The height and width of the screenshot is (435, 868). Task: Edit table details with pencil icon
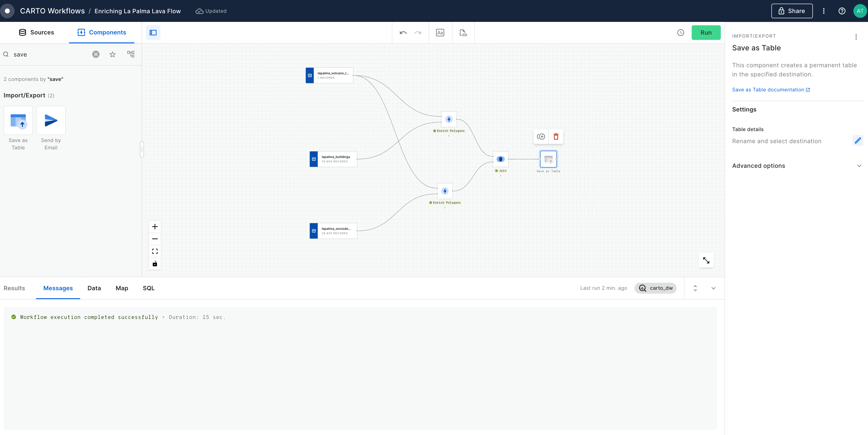tap(858, 141)
